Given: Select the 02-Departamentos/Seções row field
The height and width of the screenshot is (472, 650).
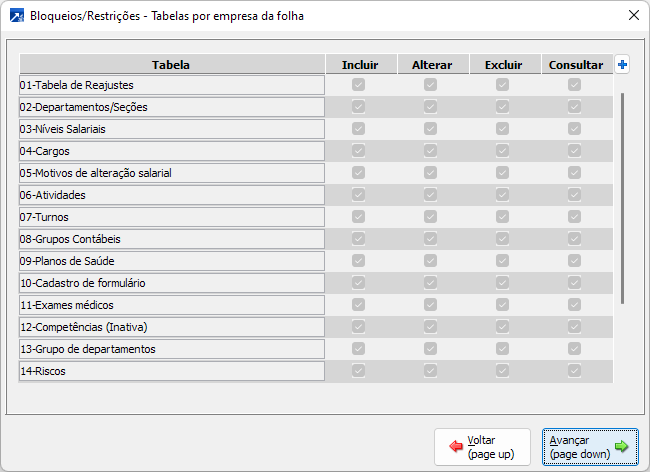Looking at the screenshot, I should click(x=172, y=107).
